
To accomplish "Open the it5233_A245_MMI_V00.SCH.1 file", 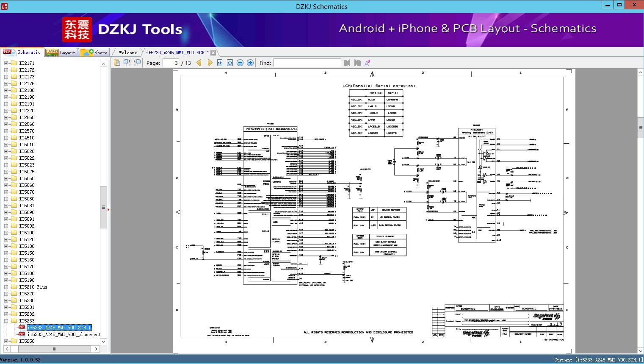I will click(59, 328).
